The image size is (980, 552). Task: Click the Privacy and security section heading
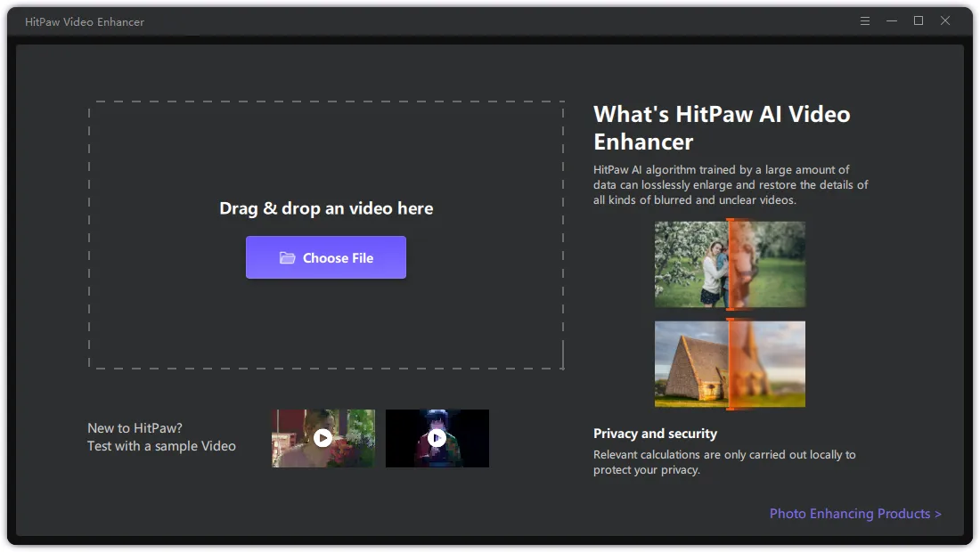pos(655,434)
